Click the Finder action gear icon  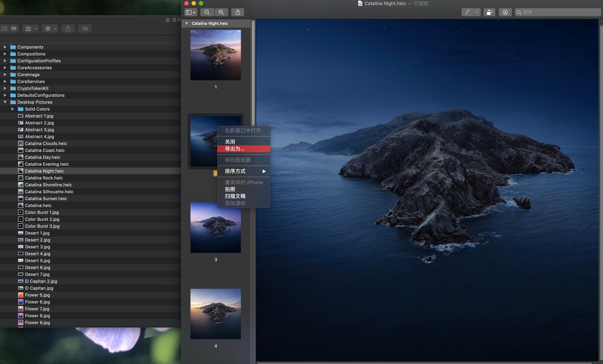click(x=48, y=29)
